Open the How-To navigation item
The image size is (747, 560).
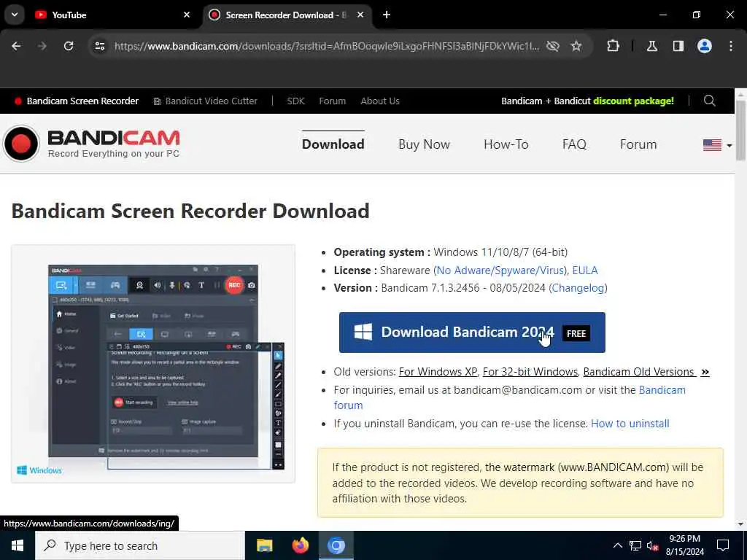tap(506, 144)
